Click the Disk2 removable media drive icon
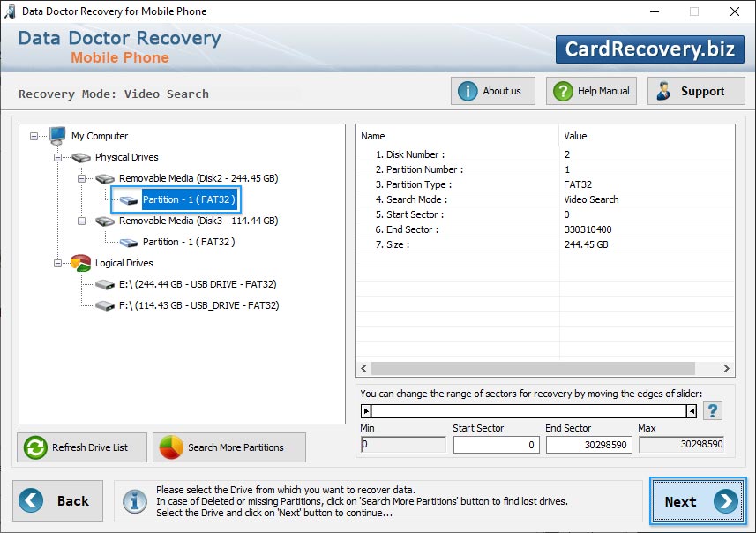 105,178
